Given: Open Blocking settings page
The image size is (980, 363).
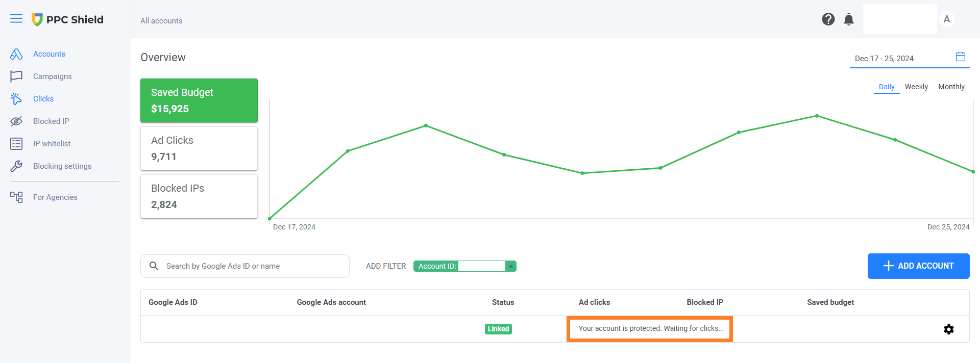Looking at the screenshot, I should click(x=62, y=166).
